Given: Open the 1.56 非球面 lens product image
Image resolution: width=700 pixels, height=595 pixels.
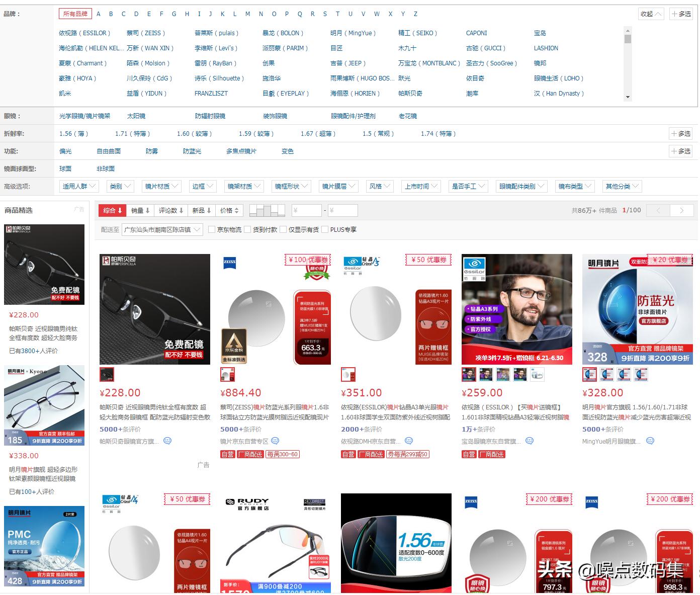Looking at the screenshot, I should pos(396,544).
